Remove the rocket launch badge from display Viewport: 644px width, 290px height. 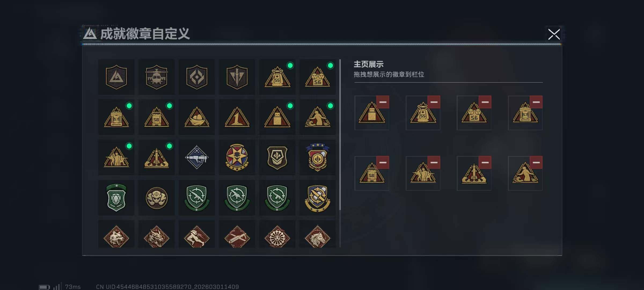pos(485,162)
